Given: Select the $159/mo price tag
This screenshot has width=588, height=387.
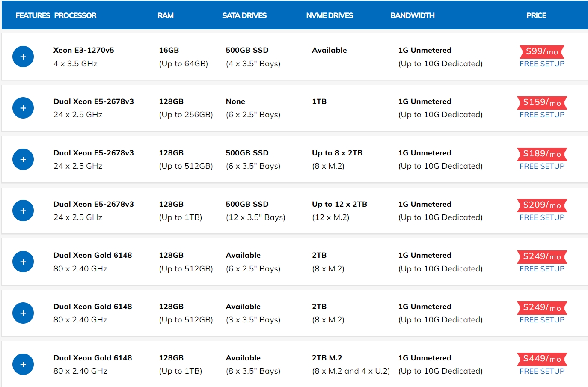Looking at the screenshot, I should click(x=542, y=102).
